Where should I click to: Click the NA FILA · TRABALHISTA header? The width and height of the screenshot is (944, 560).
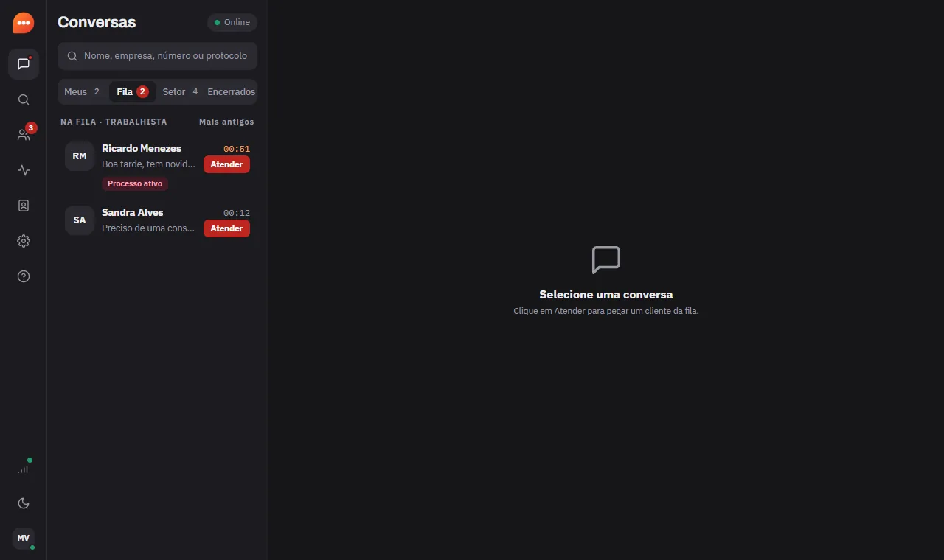[114, 122]
